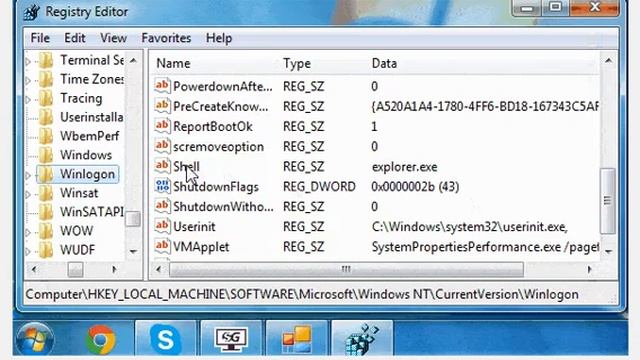The image size is (640, 360).
Task: Click the tree pane scroll right arrow
Action: 114,269
